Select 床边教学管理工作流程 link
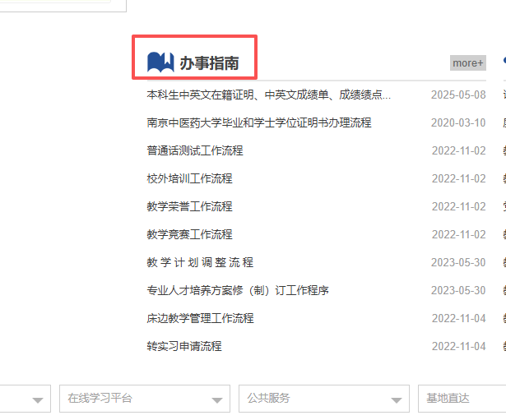 pos(200,318)
